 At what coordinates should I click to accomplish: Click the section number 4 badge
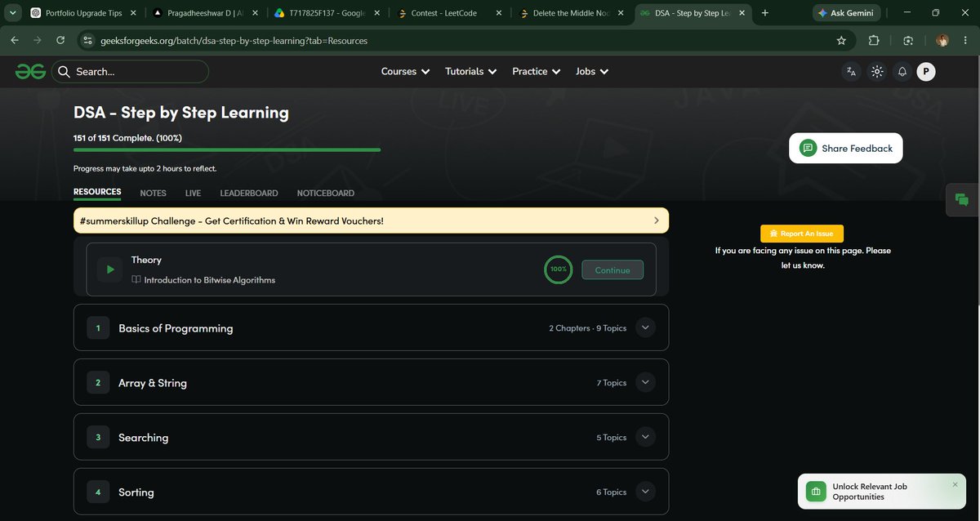(x=98, y=492)
